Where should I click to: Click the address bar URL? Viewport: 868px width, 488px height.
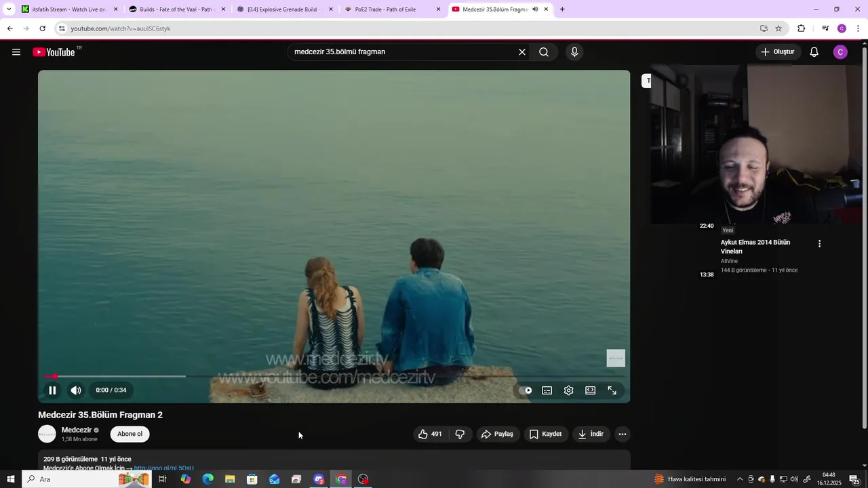click(121, 28)
